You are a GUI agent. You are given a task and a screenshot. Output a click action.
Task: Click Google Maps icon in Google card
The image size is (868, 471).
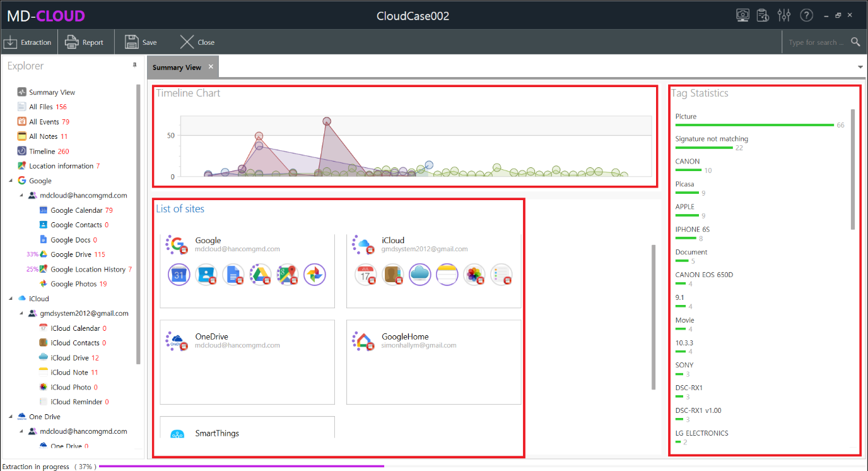point(288,275)
